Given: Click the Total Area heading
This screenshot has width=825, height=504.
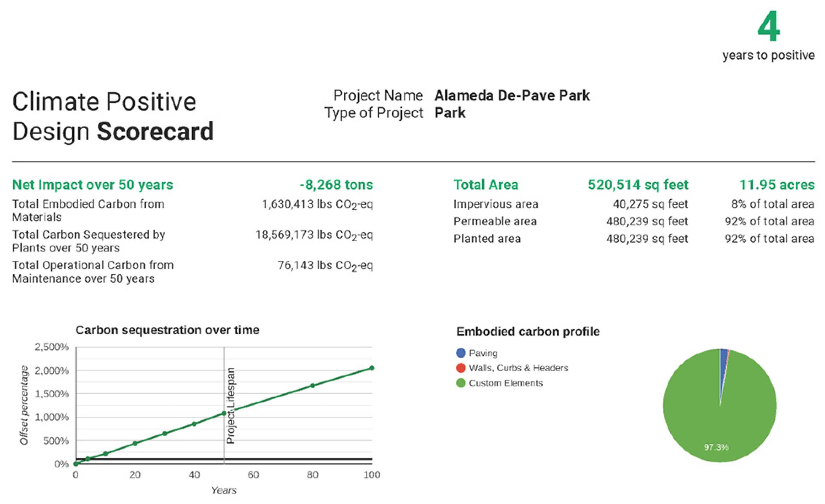Looking at the screenshot, I should click(486, 185).
